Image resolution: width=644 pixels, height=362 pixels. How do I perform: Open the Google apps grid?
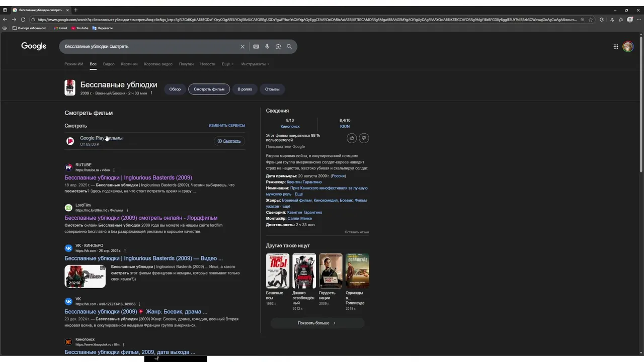click(x=616, y=47)
